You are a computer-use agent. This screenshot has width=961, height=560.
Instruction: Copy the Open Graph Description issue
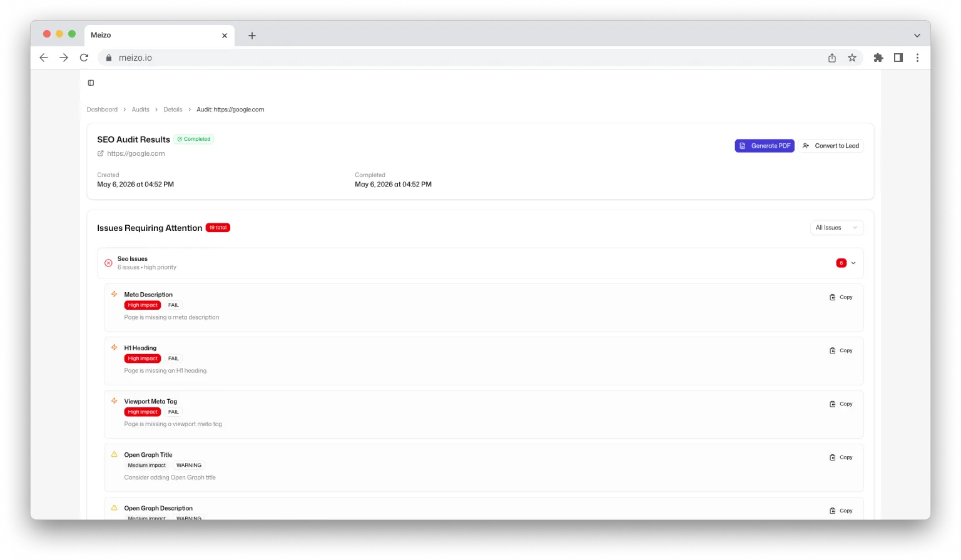click(x=842, y=511)
